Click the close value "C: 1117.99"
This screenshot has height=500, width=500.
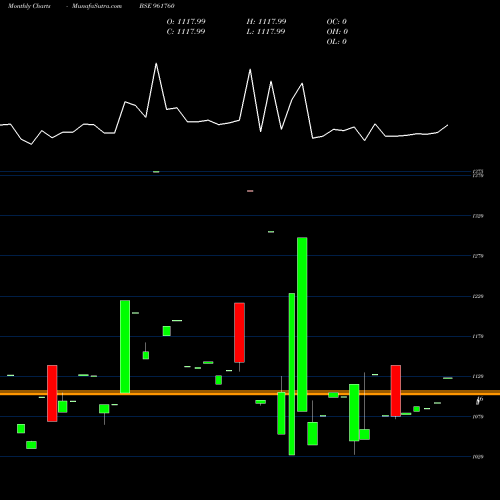click(x=186, y=32)
